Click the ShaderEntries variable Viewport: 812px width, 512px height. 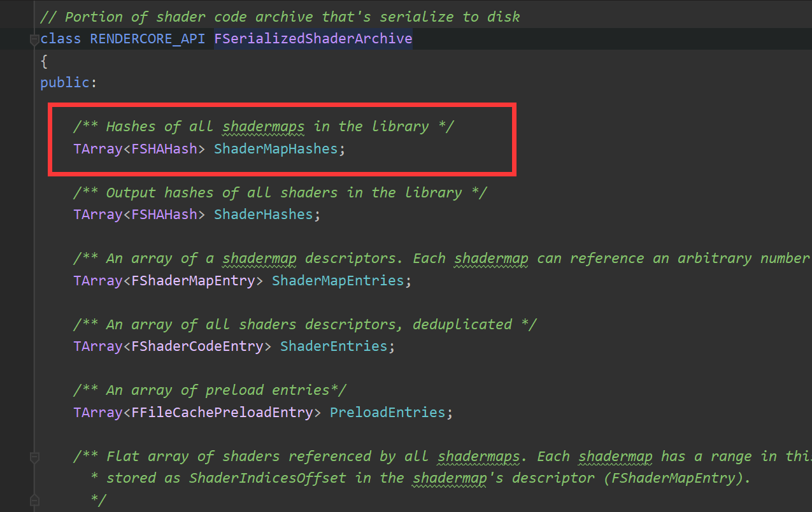click(x=334, y=346)
